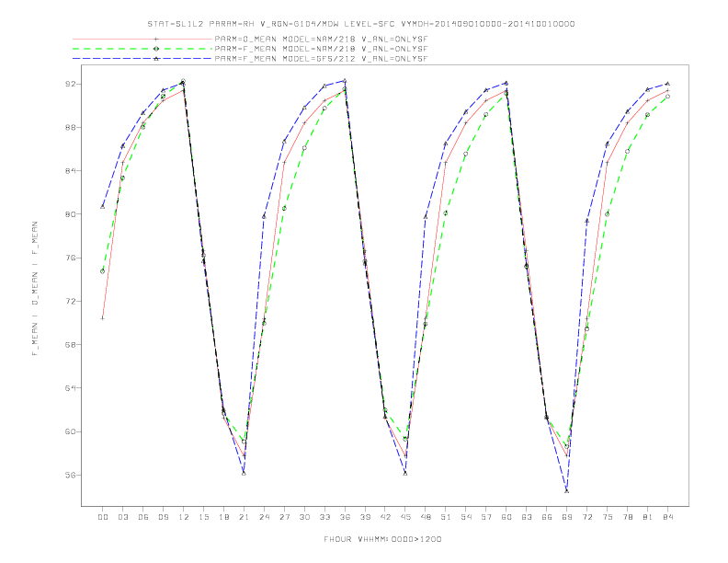Screen dimensions: 728x563
Task: Click the x-axis forecast hour label 24
Action: click(x=264, y=517)
